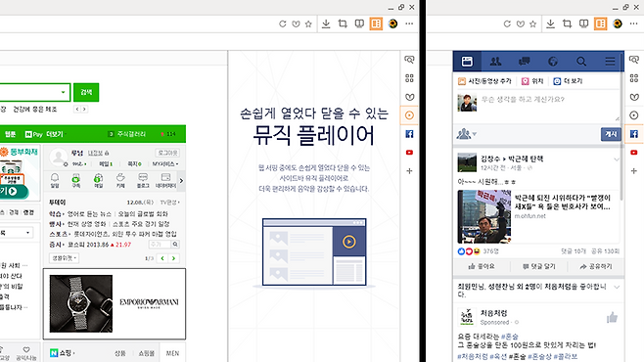Expand chevron on 처음처럼 suggested post

(616, 288)
